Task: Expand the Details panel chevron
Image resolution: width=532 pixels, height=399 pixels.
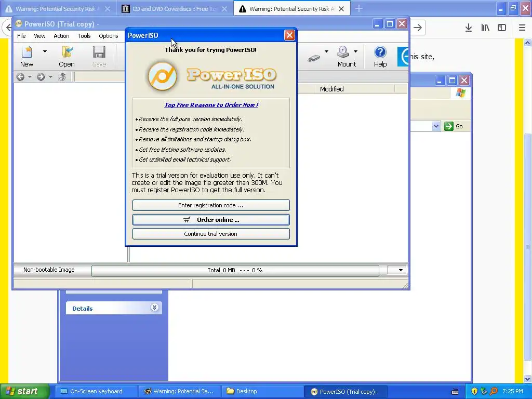Action: [154, 308]
